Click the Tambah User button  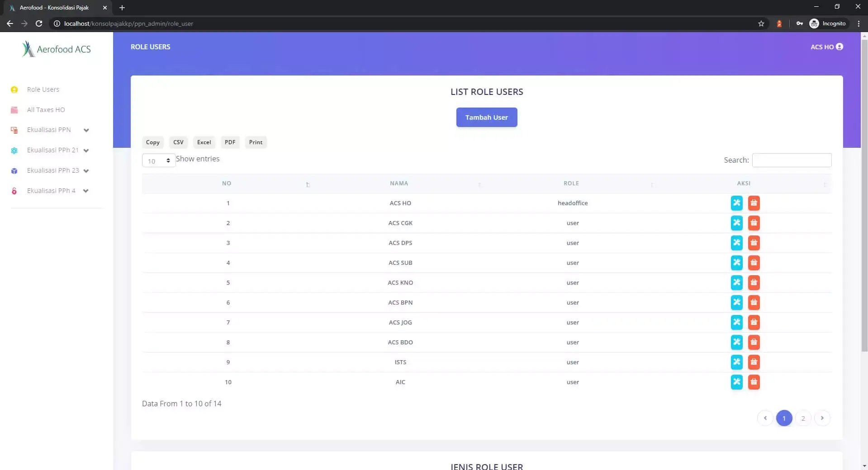[487, 117]
